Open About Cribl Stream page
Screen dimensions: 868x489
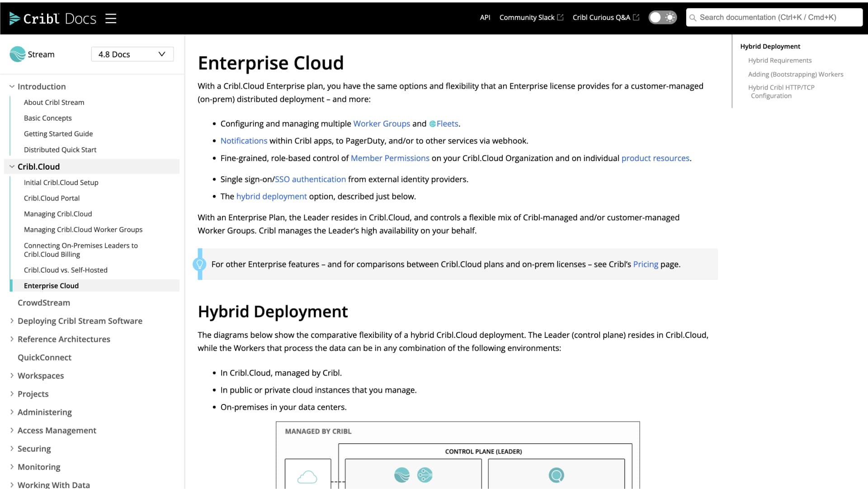tap(54, 102)
